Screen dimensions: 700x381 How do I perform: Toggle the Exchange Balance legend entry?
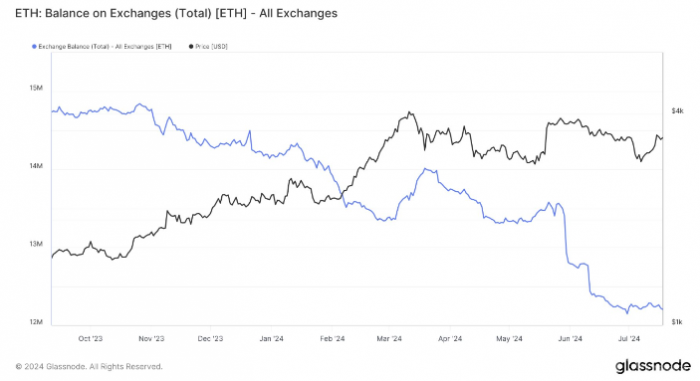tap(102, 46)
